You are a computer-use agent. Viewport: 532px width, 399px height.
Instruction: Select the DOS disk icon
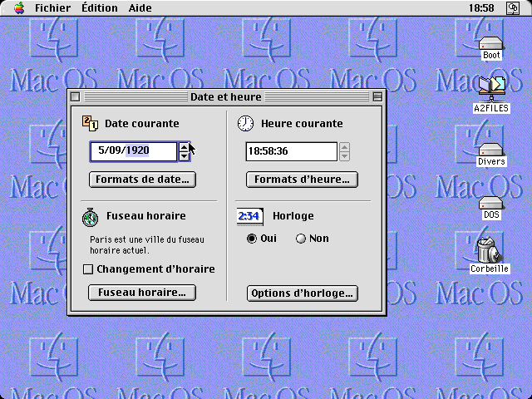click(x=491, y=204)
